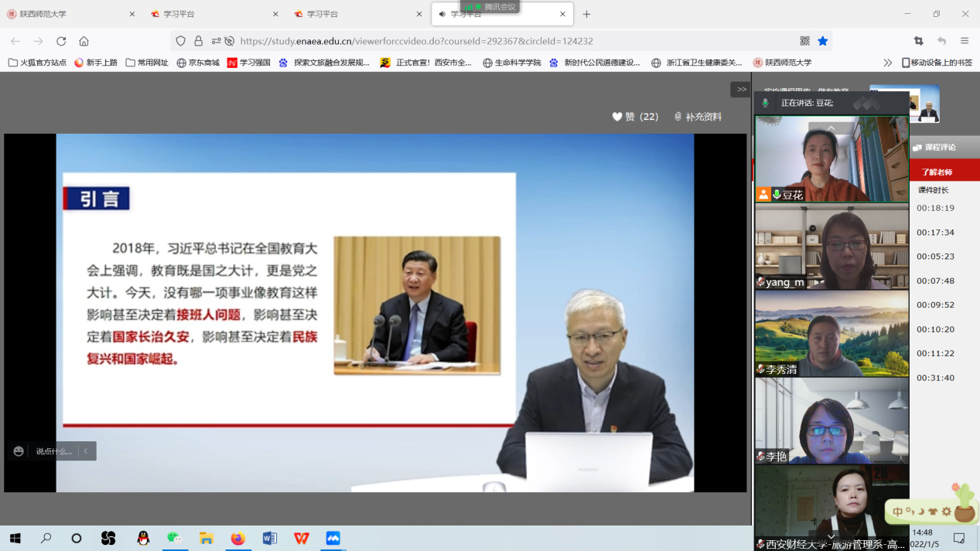Open a new browser tab

[586, 14]
